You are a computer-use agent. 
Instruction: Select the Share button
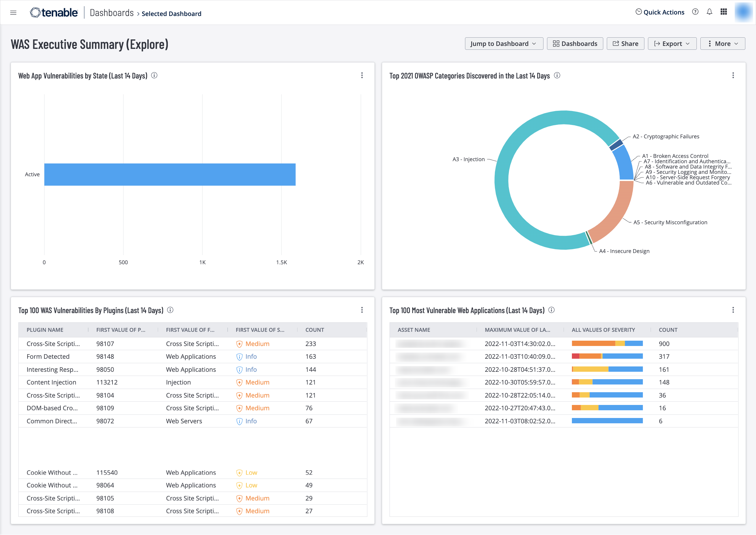626,43
